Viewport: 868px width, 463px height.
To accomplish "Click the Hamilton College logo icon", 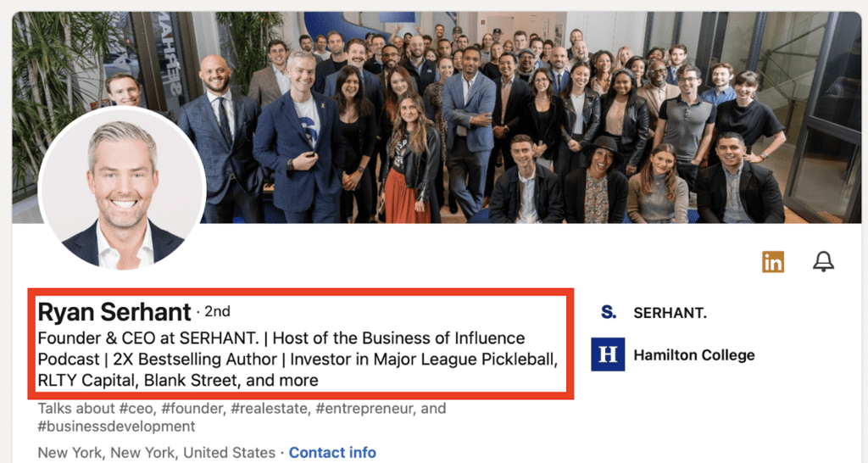I will [x=608, y=354].
